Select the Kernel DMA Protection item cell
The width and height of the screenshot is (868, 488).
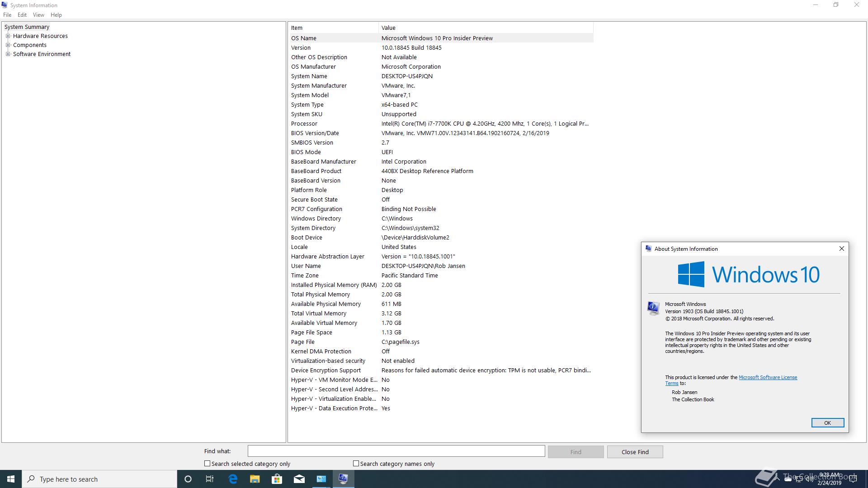tap(321, 352)
